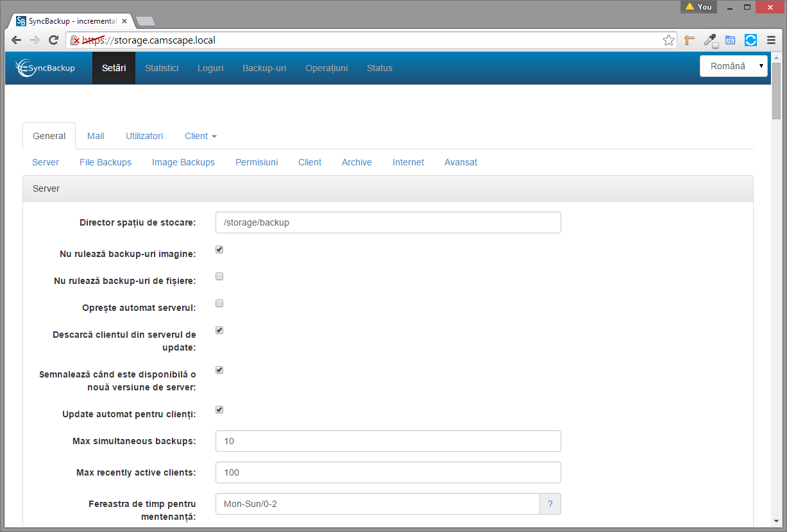The height and width of the screenshot is (532, 787).
Task: Click the browser forward arrow
Action: (x=35, y=40)
